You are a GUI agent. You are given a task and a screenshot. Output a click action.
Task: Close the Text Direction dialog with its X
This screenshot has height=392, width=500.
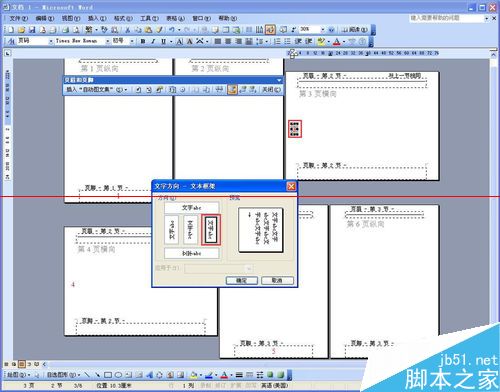coord(291,186)
